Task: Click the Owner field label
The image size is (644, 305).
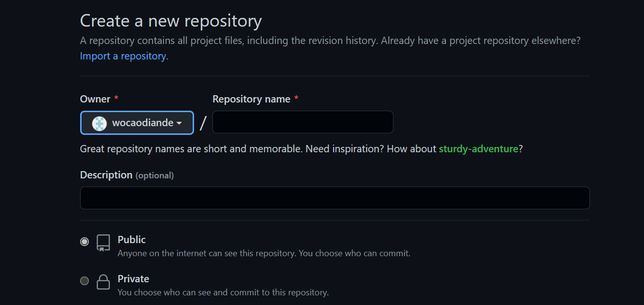Action: (x=95, y=99)
